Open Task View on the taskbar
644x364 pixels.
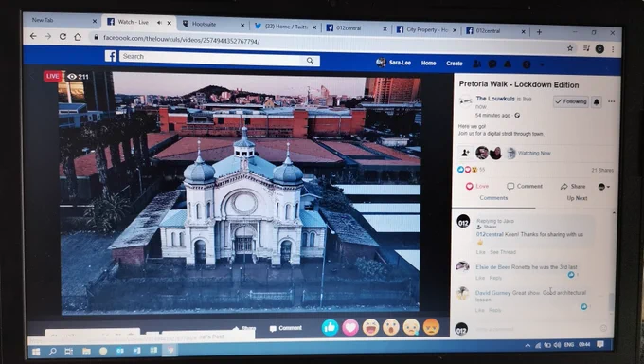coord(68,352)
